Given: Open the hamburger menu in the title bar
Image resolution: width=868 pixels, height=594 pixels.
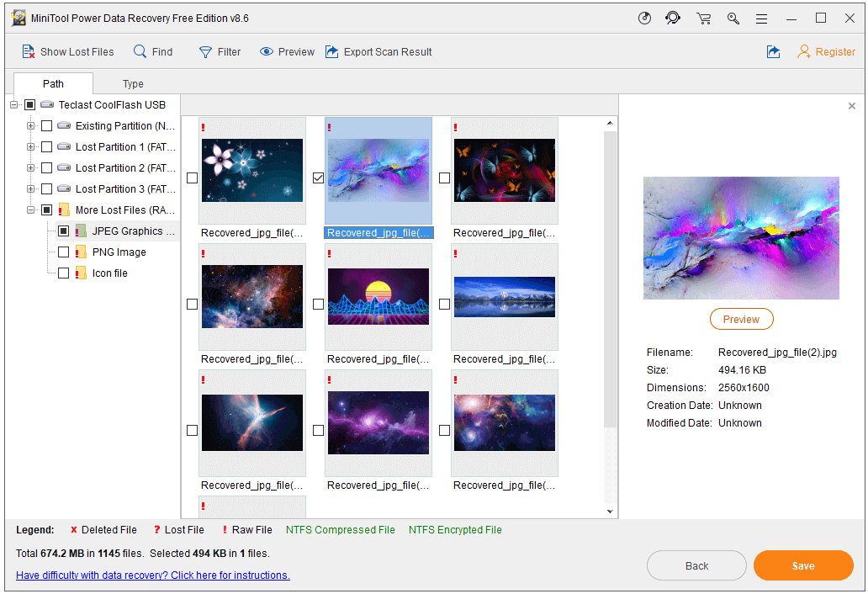Looking at the screenshot, I should click(x=762, y=18).
